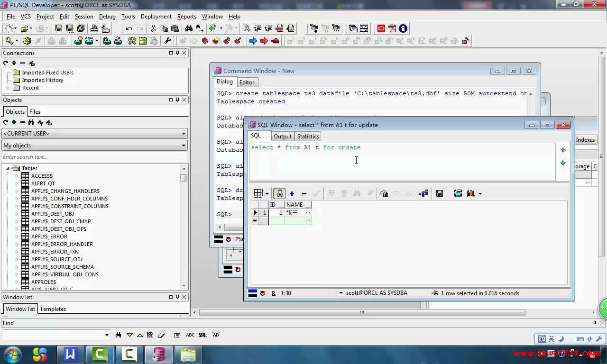Screen dimensions: 607x364
Task: Toggle the ABC case sensitive option in Find bar
Action: pos(190,335)
